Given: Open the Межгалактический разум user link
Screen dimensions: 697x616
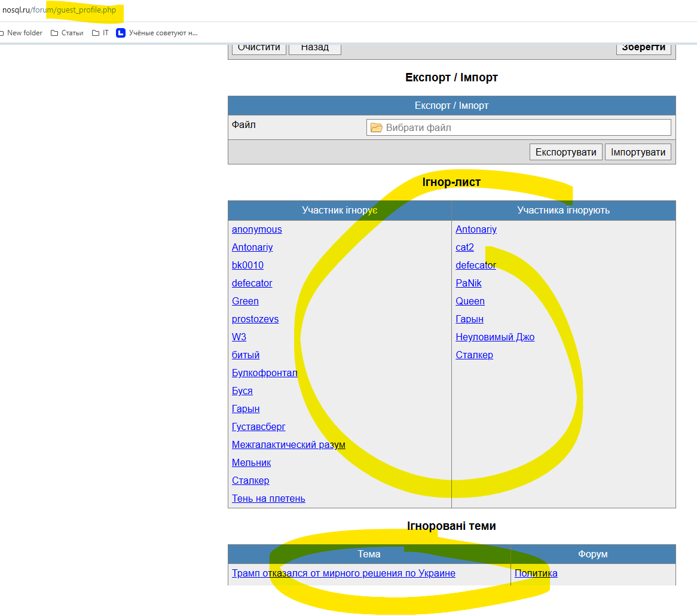Looking at the screenshot, I should [x=288, y=445].
